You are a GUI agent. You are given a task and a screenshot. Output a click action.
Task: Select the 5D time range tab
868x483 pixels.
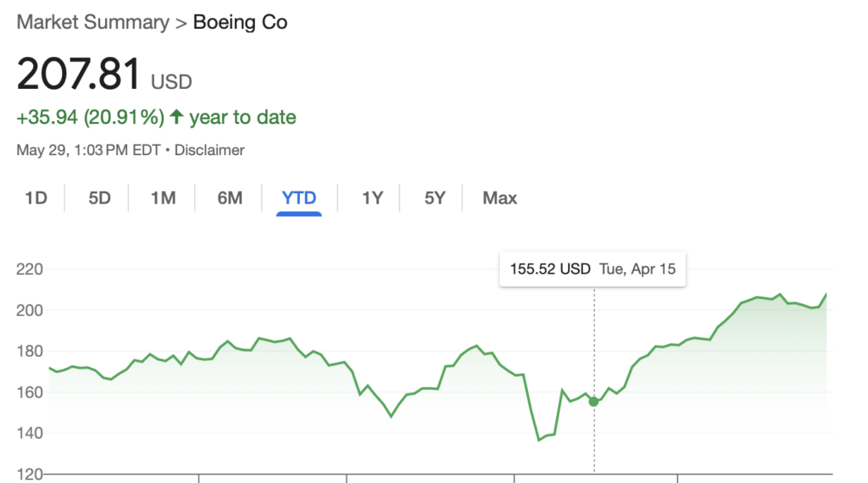click(x=100, y=198)
